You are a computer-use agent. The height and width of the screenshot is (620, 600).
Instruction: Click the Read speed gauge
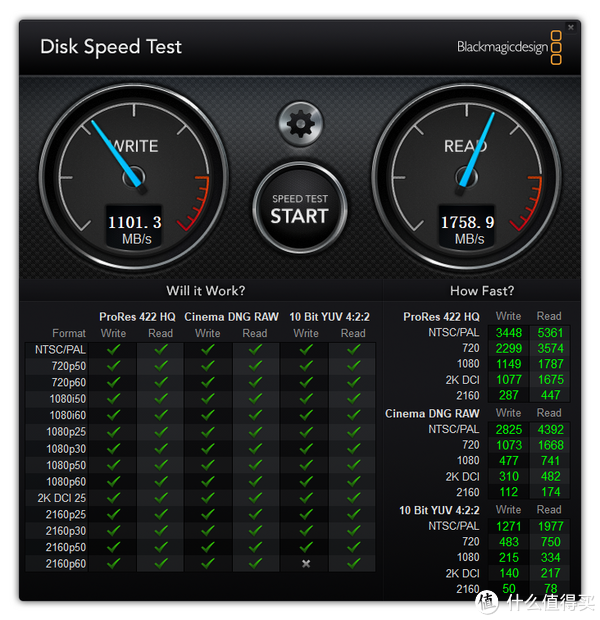[x=466, y=177]
